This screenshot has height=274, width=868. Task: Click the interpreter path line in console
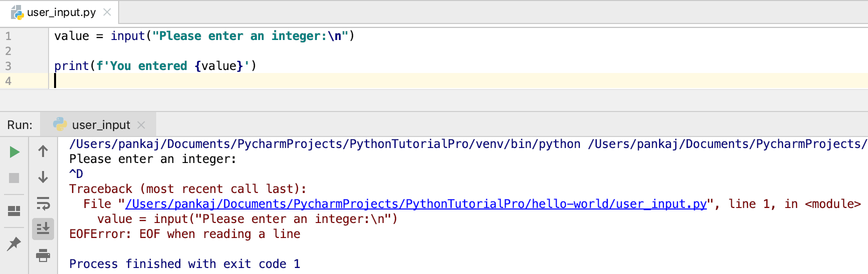tap(468, 144)
